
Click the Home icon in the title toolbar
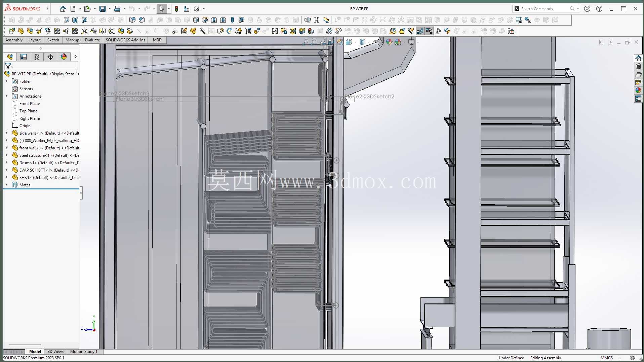click(63, 9)
